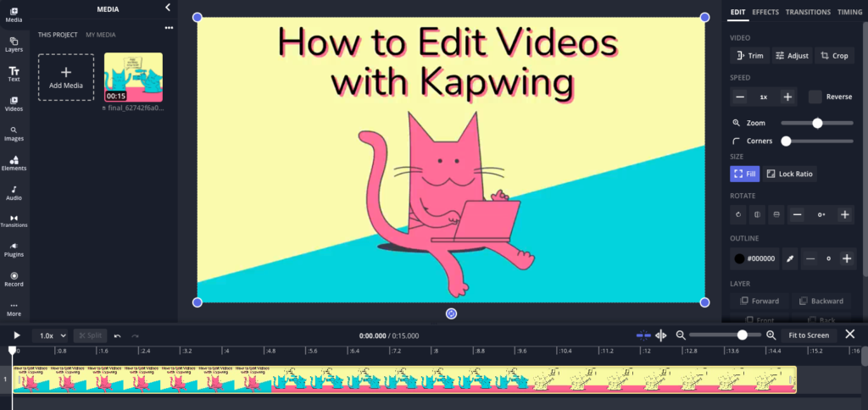Screen dimensions: 868x410
Task: Zoom in the timeline magnifier
Action: (x=771, y=335)
